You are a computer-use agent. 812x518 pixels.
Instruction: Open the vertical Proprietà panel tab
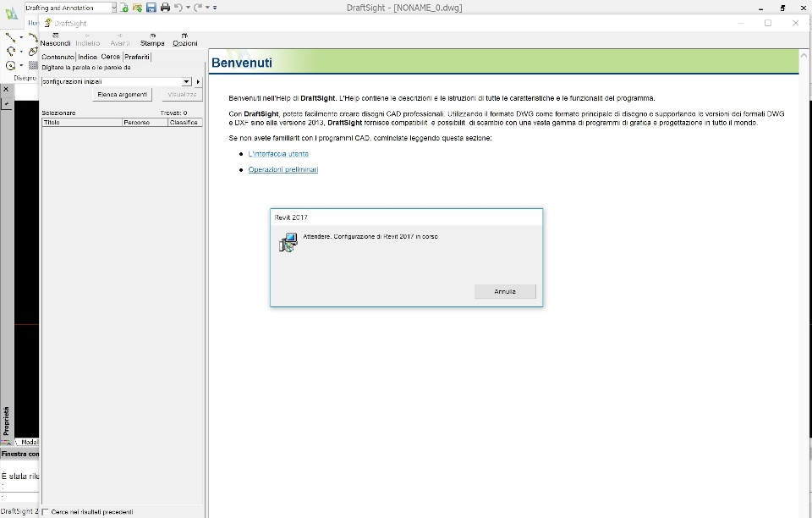pyautogui.click(x=6, y=421)
